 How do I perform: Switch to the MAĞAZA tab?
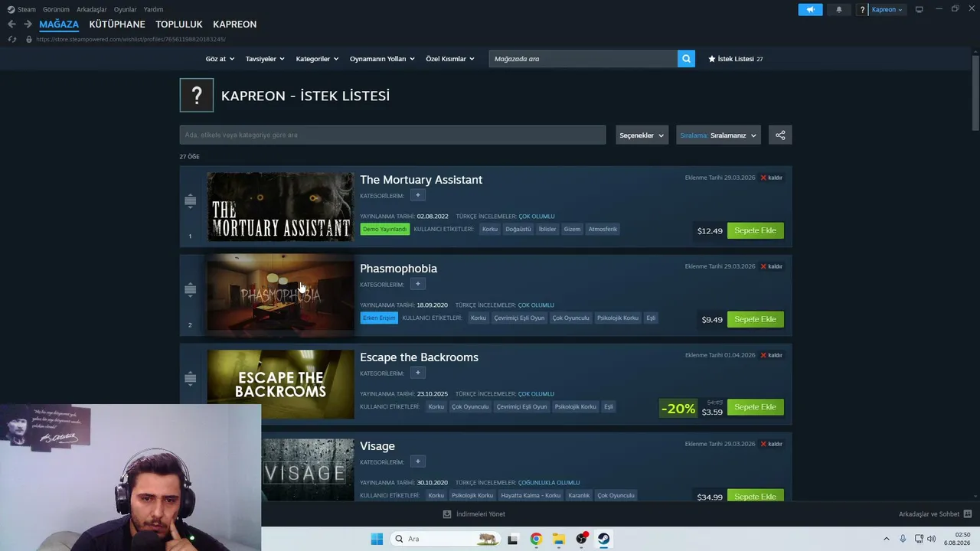coord(59,24)
